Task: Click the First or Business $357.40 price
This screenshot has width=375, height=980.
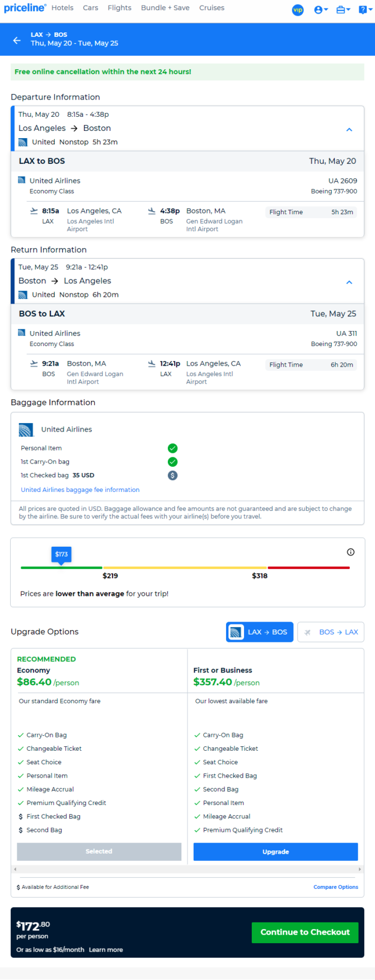Action: point(213,682)
